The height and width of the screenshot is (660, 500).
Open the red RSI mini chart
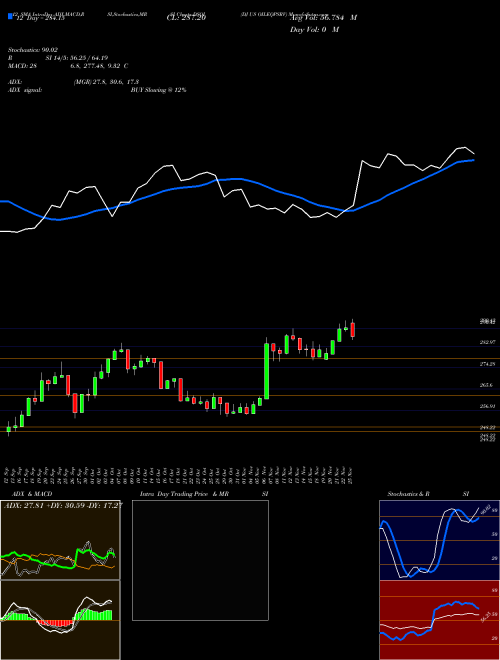[439, 620]
